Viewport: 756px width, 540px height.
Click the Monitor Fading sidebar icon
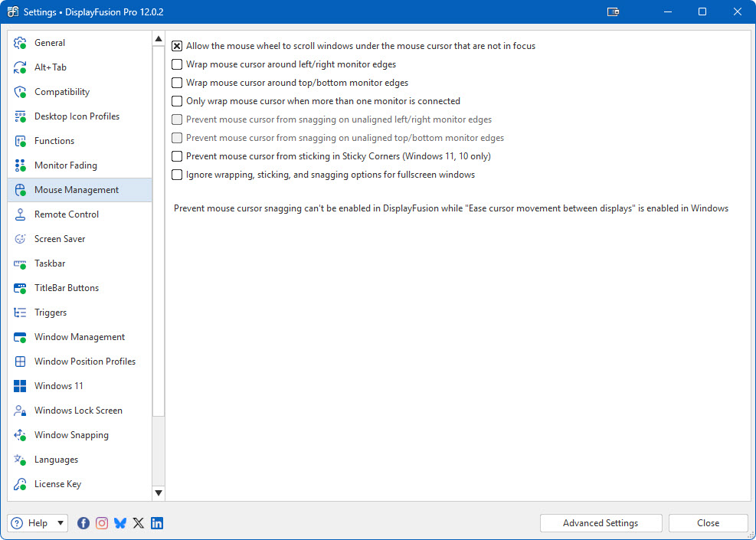tap(21, 165)
